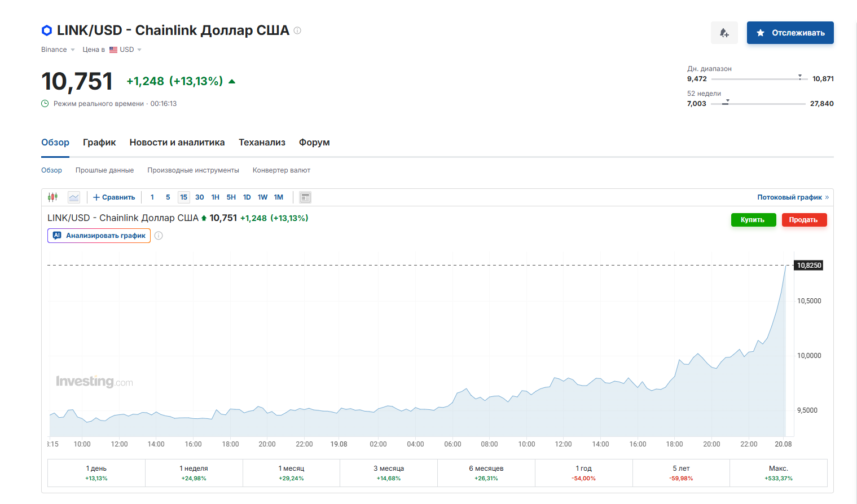Select the small Обзор sub-tab above the chart
The width and height of the screenshot is (857, 504).
pos(51,170)
